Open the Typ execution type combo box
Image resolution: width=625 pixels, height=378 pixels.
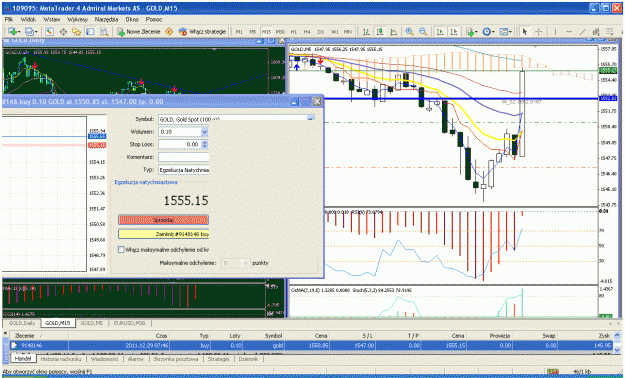[184, 170]
